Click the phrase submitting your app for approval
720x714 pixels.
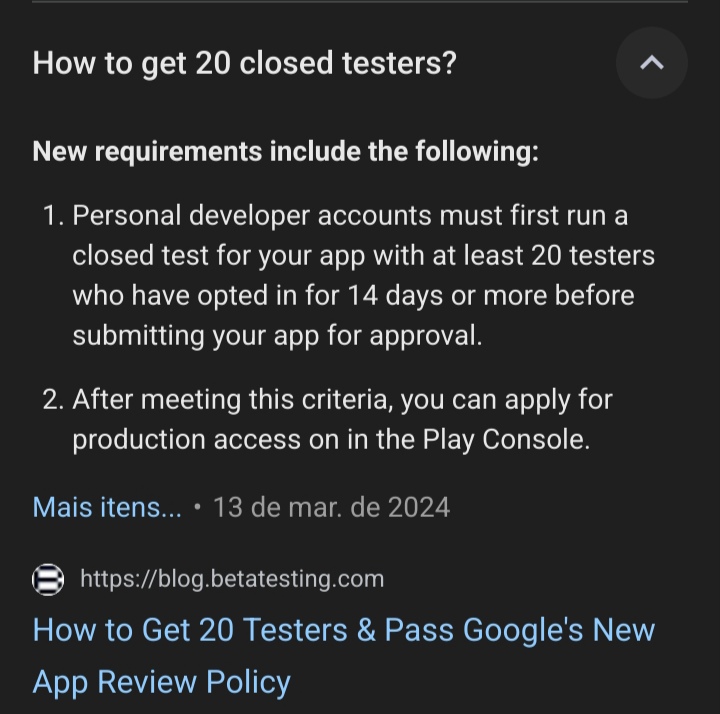[278, 336]
